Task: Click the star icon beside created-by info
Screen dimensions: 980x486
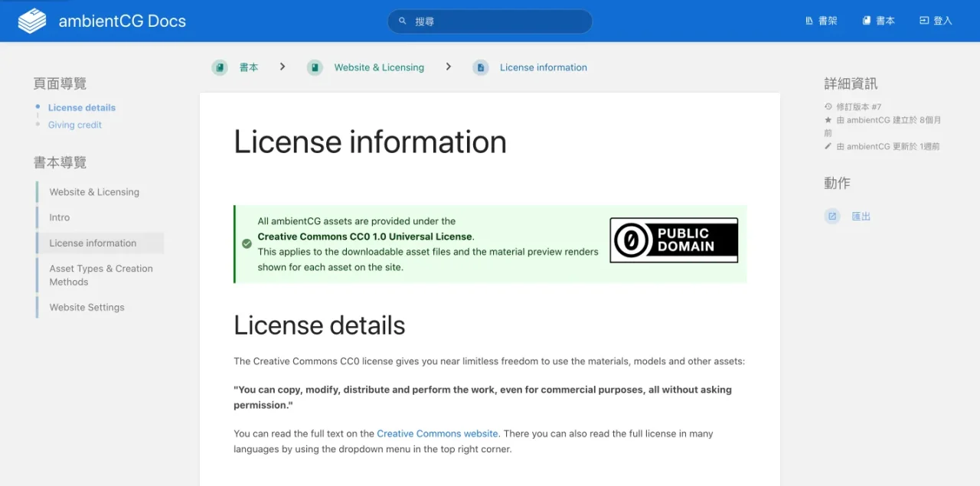Action: pos(828,120)
